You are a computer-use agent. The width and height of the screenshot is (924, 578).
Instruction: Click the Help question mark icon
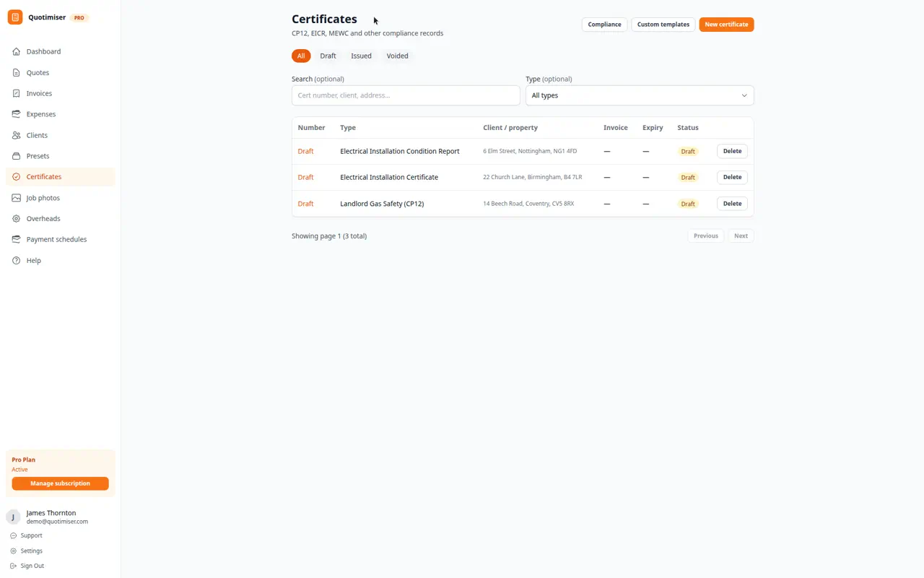tap(16, 260)
